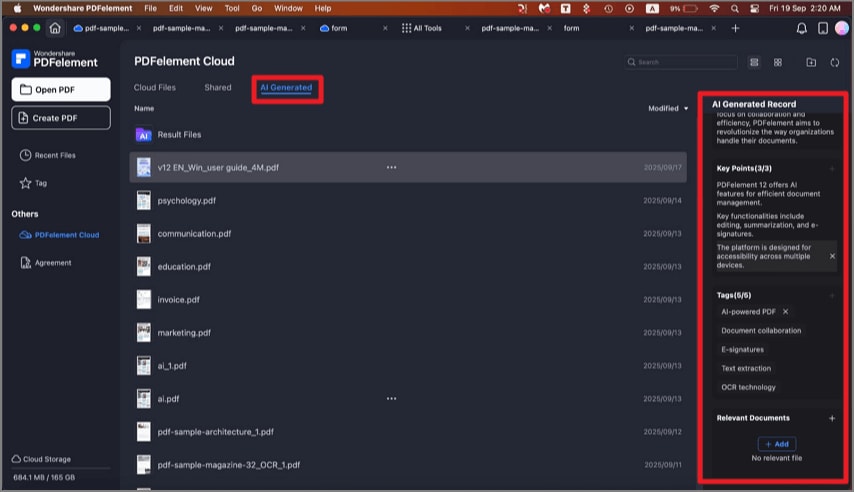Delete the third key point about accessibility

tap(832, 256)
